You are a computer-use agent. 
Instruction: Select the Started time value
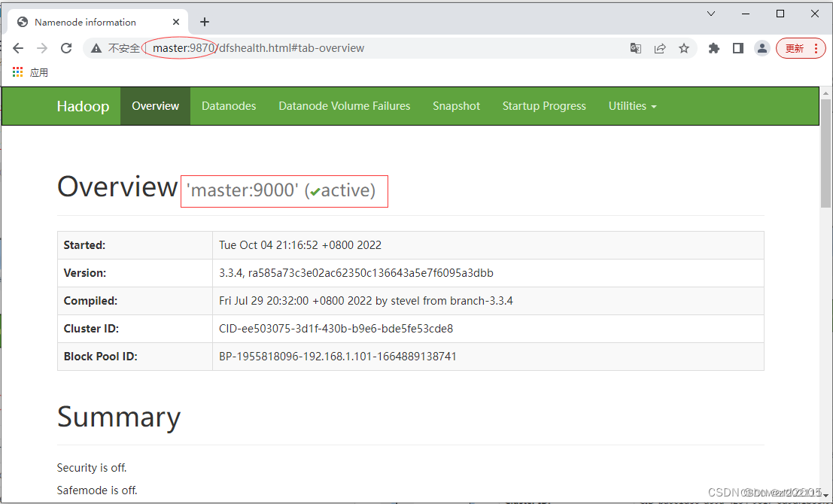pos(300,245)
